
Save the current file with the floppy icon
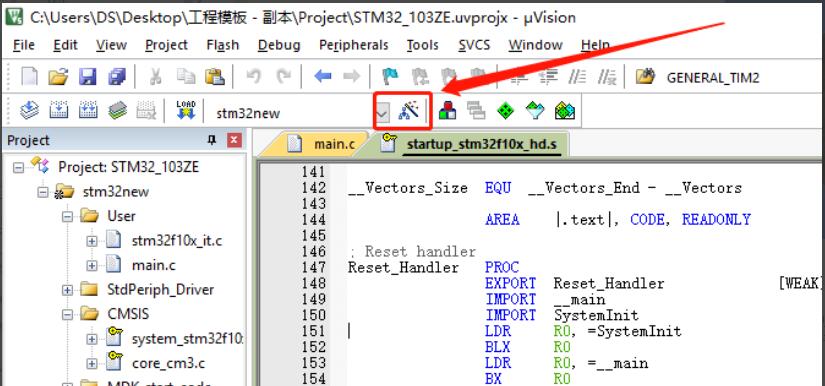87,77
